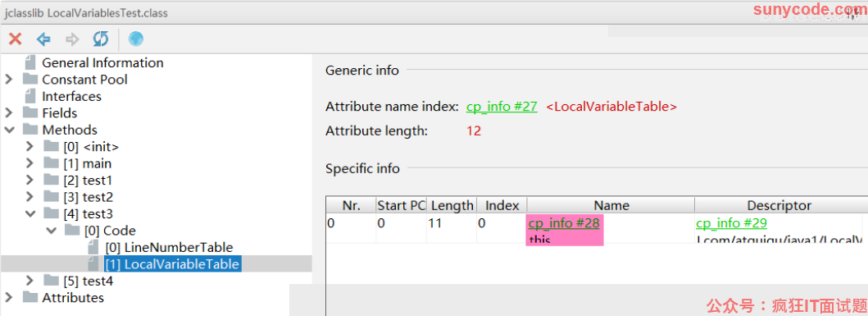
Task: Click the Length cell value 11
Action: 434,223
